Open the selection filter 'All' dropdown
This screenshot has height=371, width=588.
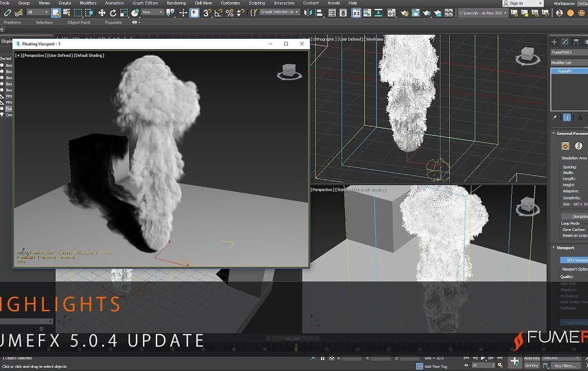(38, 12)
